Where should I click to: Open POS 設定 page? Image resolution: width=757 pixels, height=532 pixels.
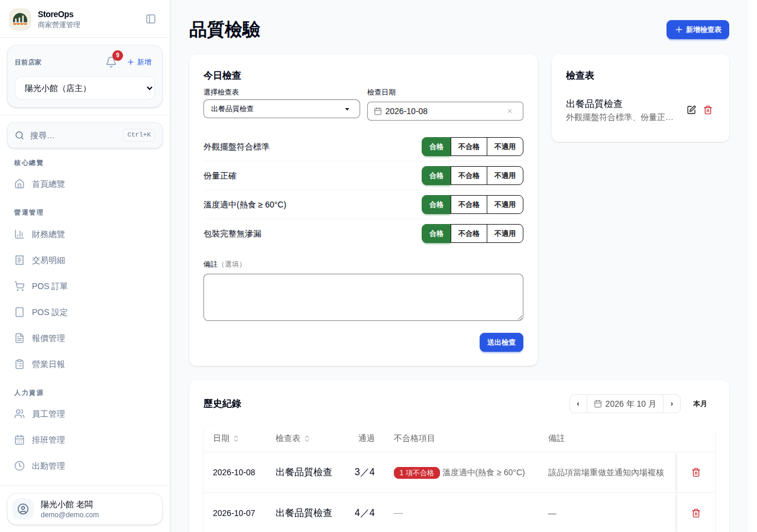point(85,312)
